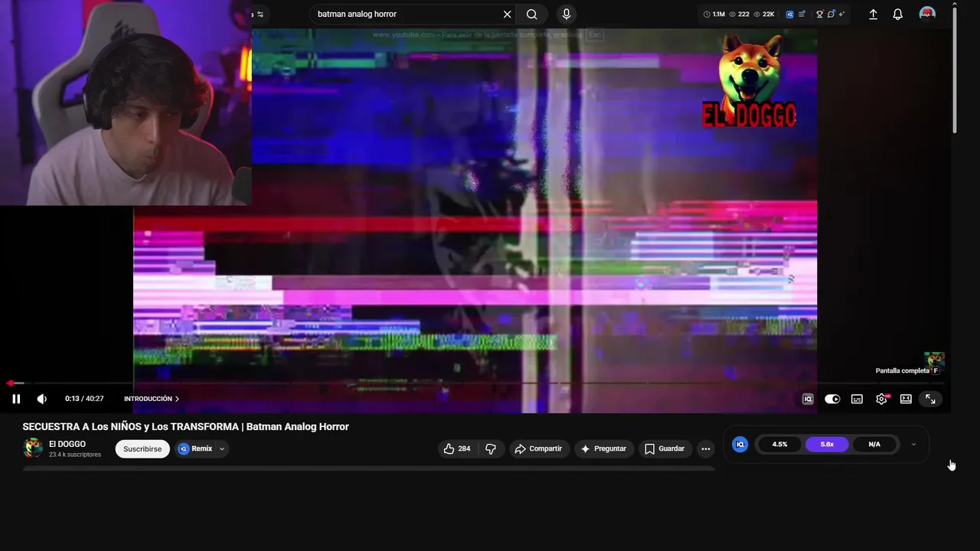Seek on the red video progress bar
980x551 pixels.
pyautogui.click(x=477, y=383)
